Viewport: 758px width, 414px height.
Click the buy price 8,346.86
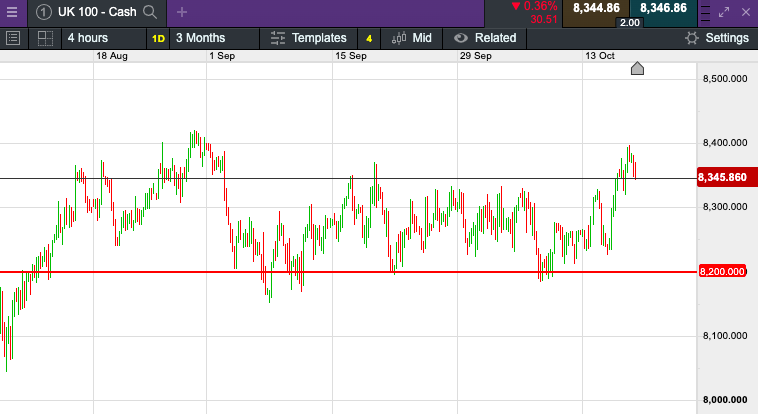(x=663, y=8)
